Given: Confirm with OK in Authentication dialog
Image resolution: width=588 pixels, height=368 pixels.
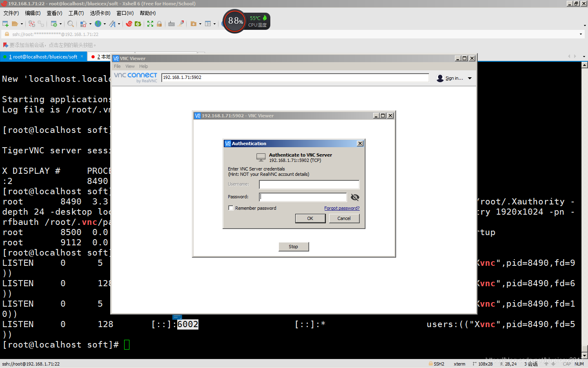Looking at the screenshot, I should tap(310, 218).
